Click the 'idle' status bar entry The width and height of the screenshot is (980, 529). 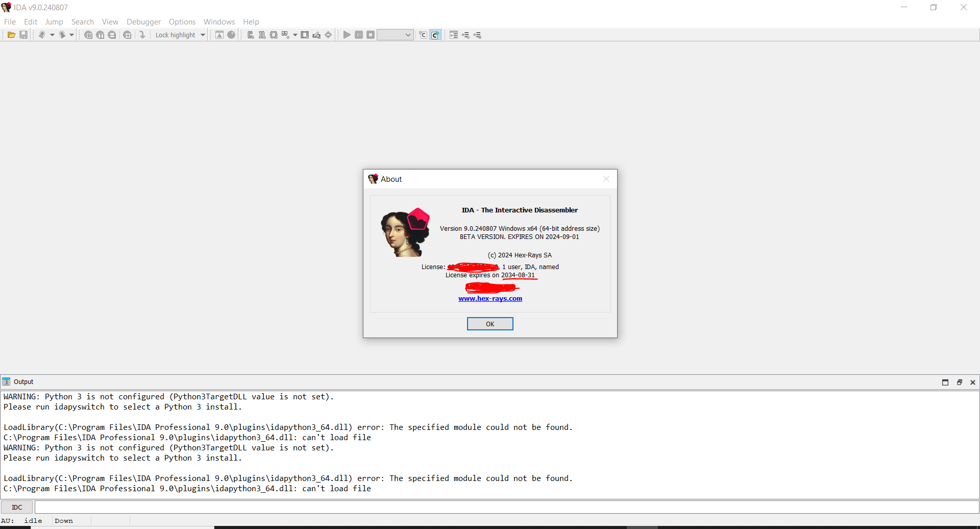(x=33, y=521)
